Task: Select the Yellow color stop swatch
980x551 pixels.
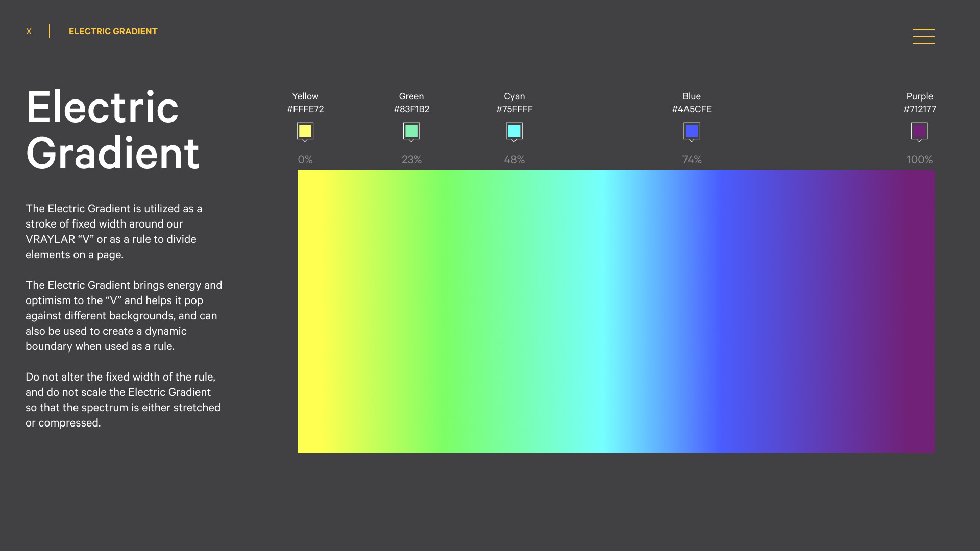Action: 305,131
